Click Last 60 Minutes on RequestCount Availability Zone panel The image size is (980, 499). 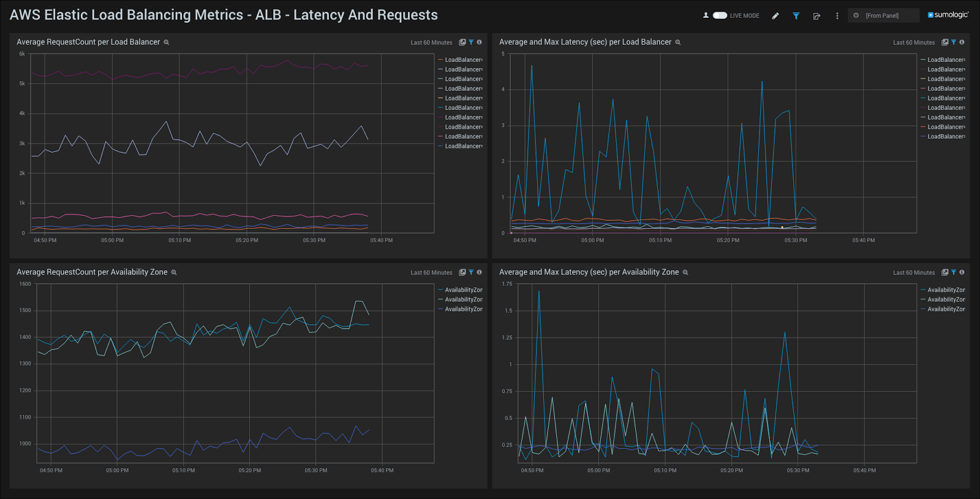pyautogui.click(x=431, y=273)
